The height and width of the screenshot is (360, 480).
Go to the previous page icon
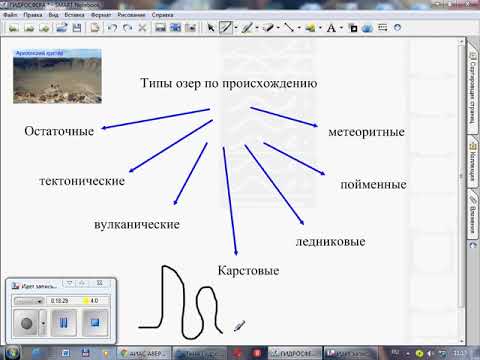[13, 28]
